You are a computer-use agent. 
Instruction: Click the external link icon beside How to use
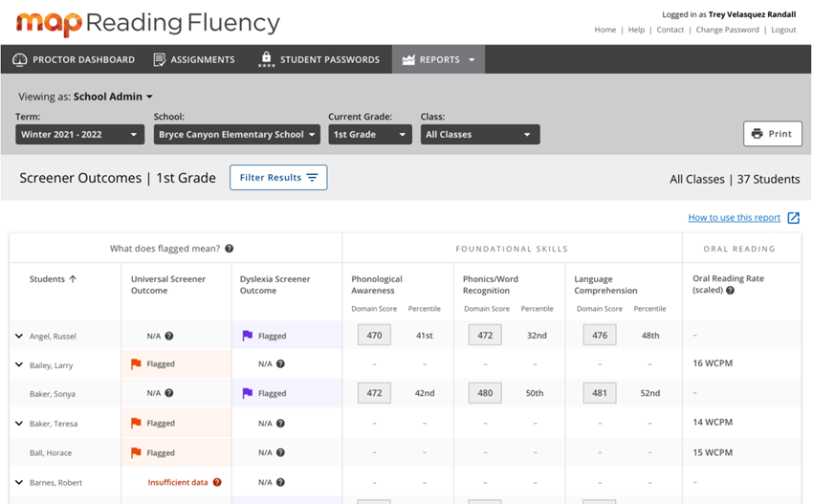794,218
